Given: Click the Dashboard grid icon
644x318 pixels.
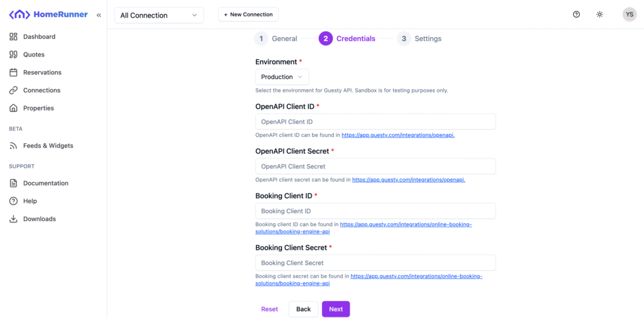Looking at the screenshot, I should pos(14,36).
